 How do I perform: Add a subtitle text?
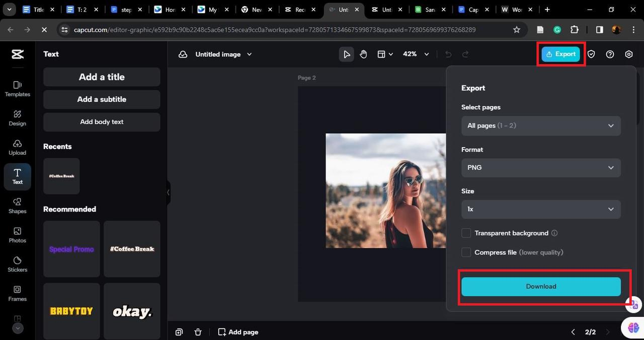(x=102, y=99)
